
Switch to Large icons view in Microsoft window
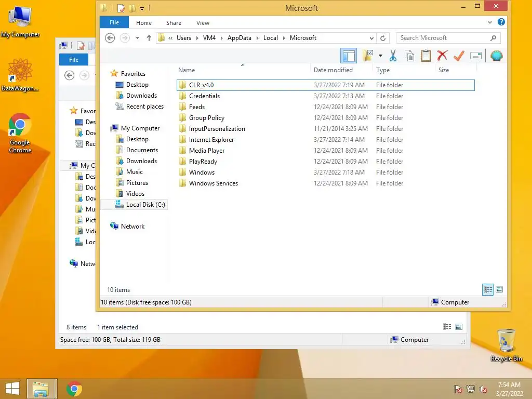tap(499, 289)
